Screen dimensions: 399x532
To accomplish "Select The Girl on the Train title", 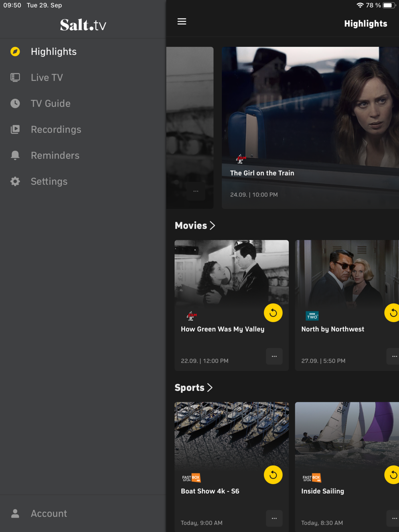I will pos(262,173).
